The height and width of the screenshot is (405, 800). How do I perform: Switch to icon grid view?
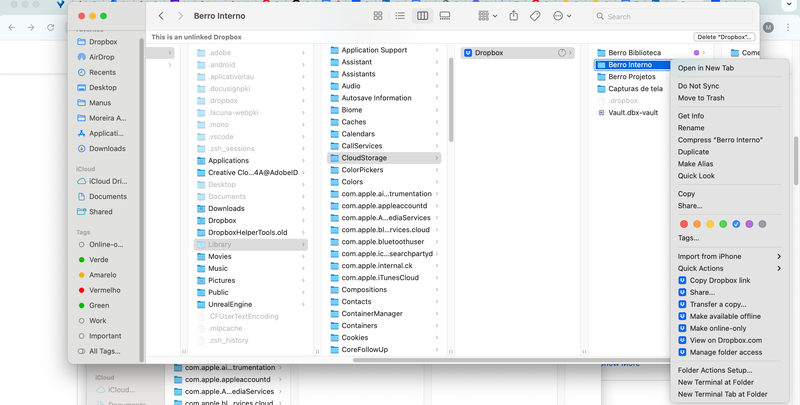pos(378,16)
